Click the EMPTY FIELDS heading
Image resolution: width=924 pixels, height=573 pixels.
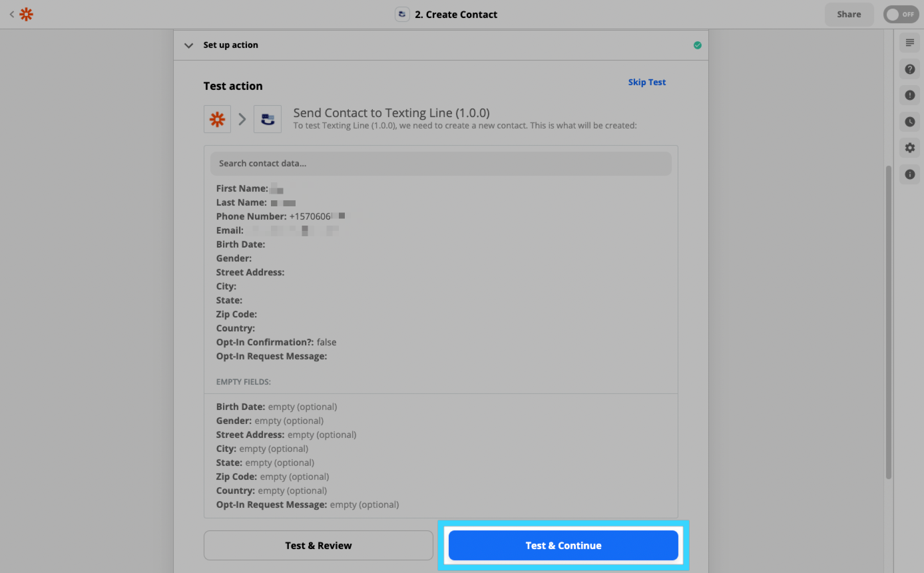tap(244, 382)
